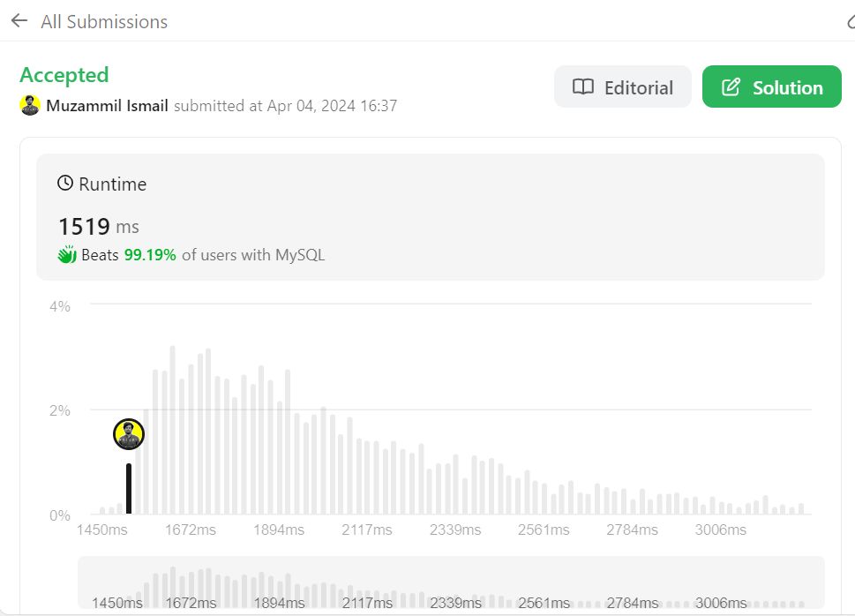855x616 pixels.
Task: Select the highlighted black bar at 1519ms
Action: tap(129, 488)
